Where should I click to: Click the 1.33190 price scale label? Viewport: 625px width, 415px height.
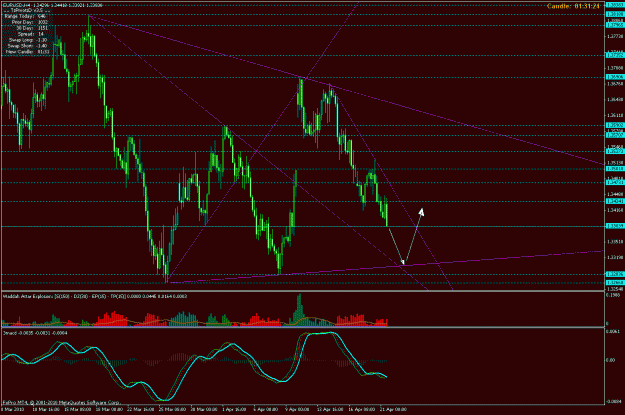tap(615, 257)
